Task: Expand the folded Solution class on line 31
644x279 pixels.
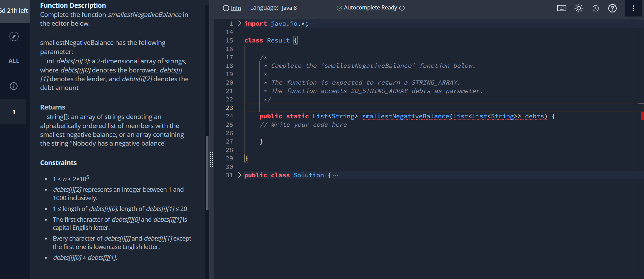Action: click(240, 175)
